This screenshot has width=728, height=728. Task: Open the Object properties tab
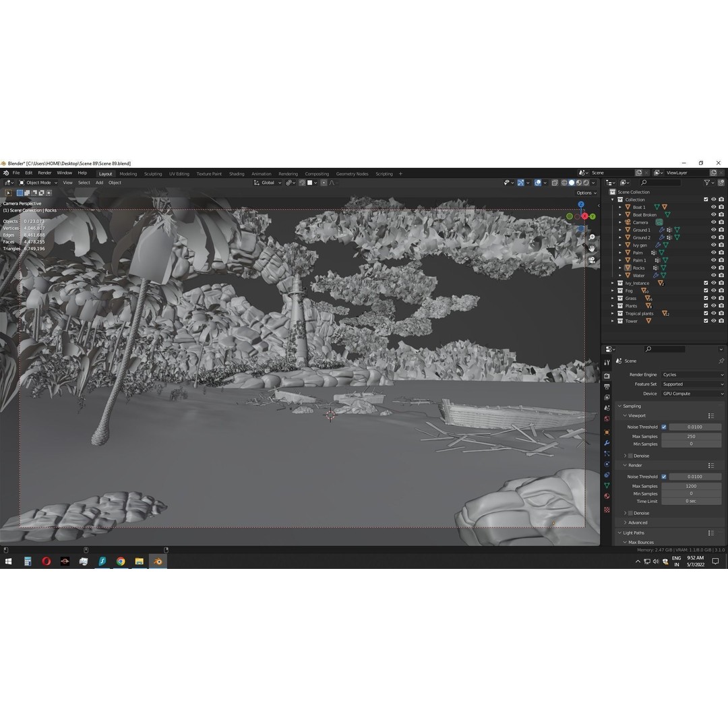point(607,432)
